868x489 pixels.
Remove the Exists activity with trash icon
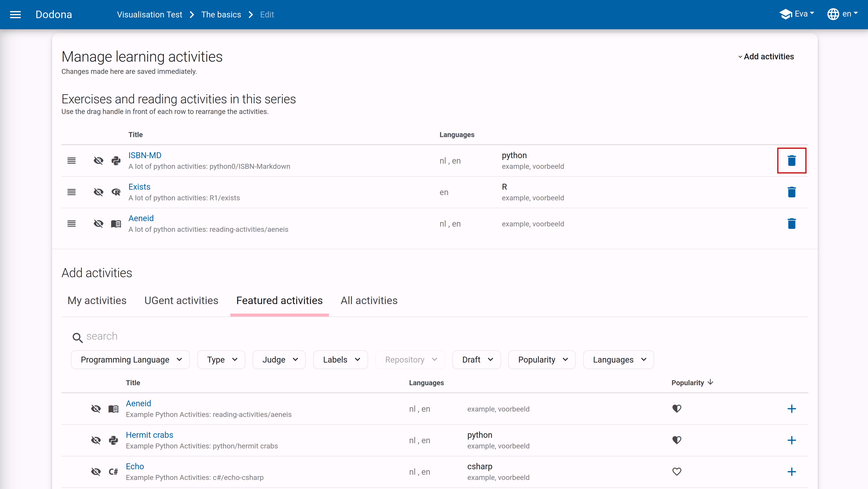click(x=791, y=192)
